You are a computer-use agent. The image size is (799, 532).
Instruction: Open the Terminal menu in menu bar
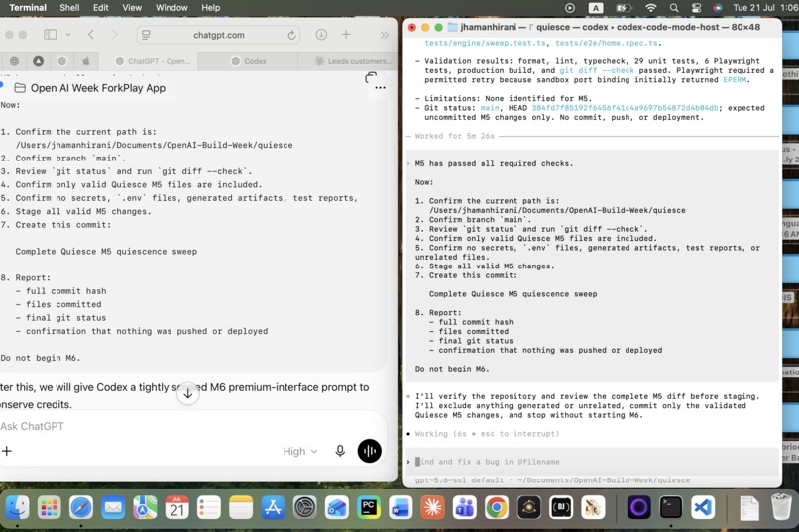tap(28, 8)
